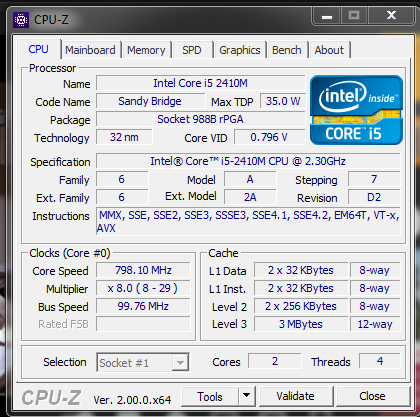Image resolution: width=420 pixels, height=417 pixels.
Task: Click the empty Rated FSB field
Action: (143, 324)
